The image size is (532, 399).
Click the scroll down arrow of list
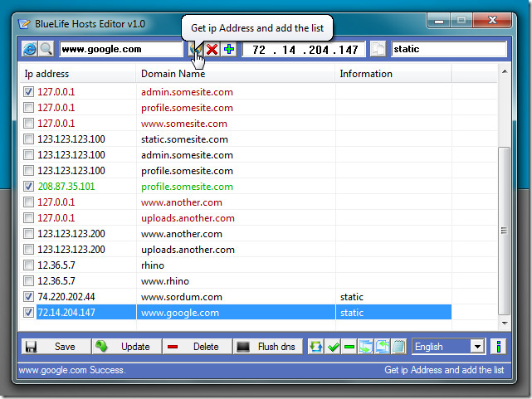point(505,324)
